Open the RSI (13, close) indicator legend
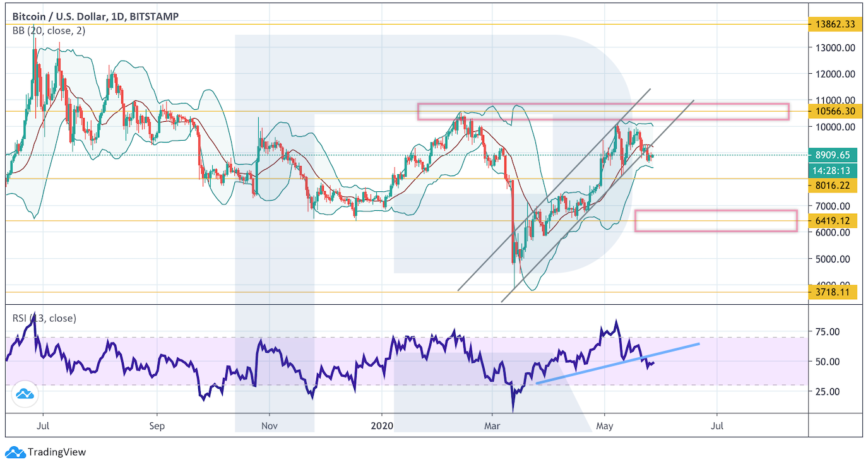This screenshot has width=868, height=467. (44, 319)
